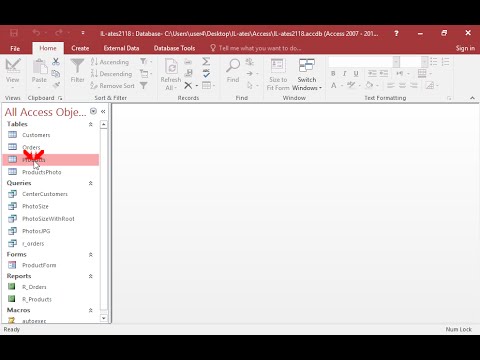The width and height of the screenshot is (480, 360).
Task: Open the All Access Objects dropdown arrow
Action: [93, 111]
